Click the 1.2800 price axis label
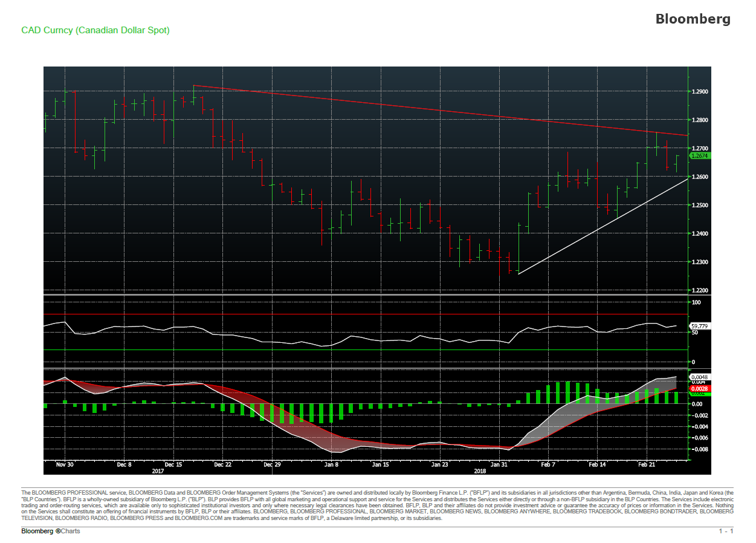This screenshot has height=543, width=756. pos(699,120)
